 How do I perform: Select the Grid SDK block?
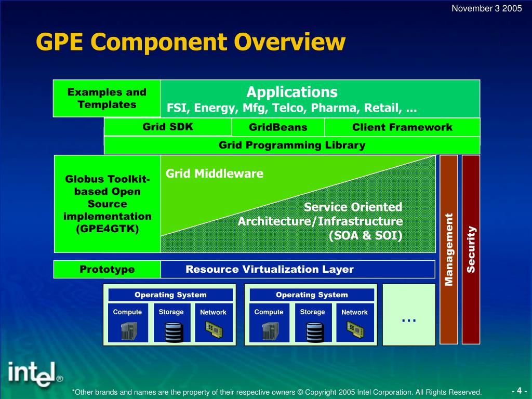(x=168, y=127)
